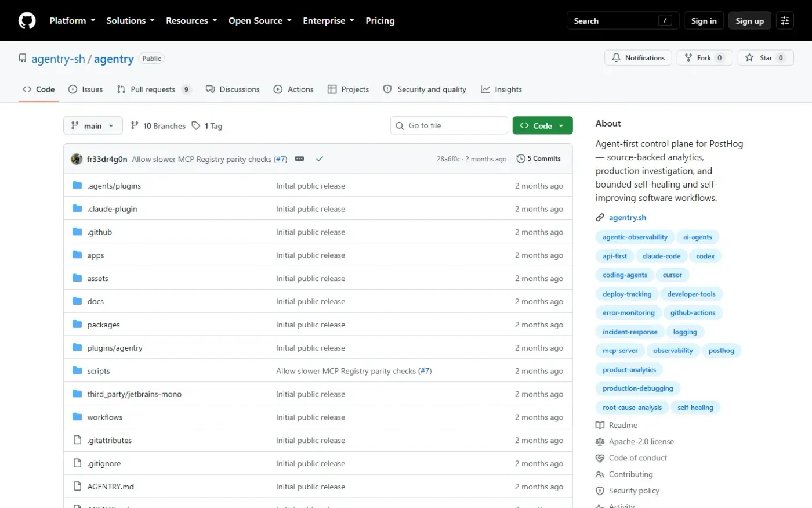Open Apache-2.0 license link
The image size is (812, 508).
635,442
